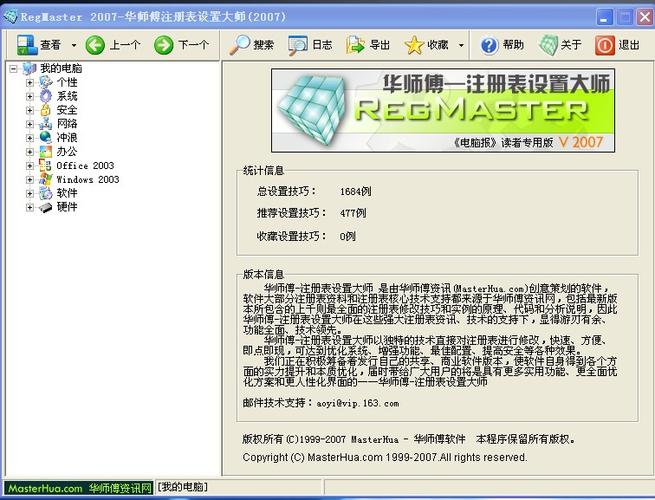The image size is (655, 500).
Task: Select 系统 label in the tree
Action: pos(67,96)
